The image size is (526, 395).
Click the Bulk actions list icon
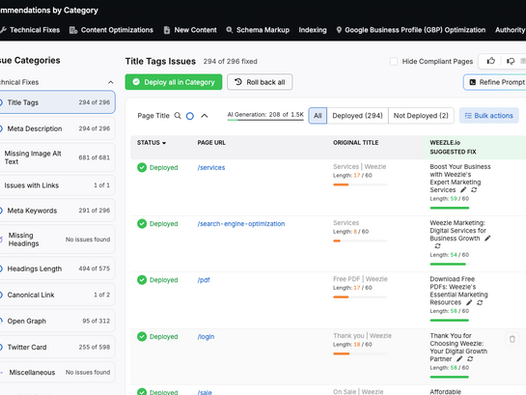point(468,116)
